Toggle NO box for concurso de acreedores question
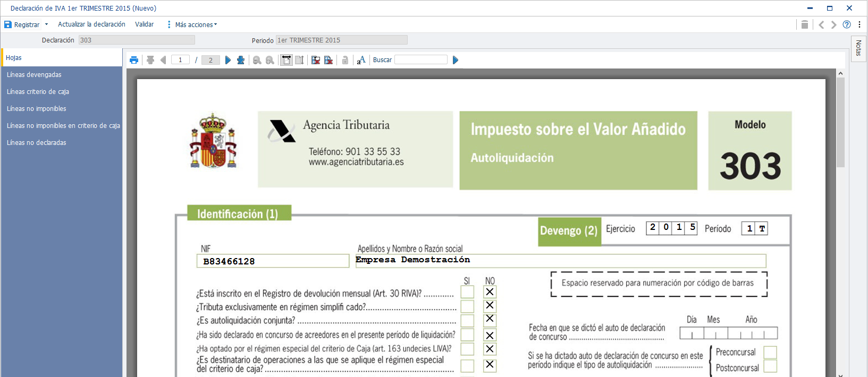The image size is (868, 377). click(490, 335)
